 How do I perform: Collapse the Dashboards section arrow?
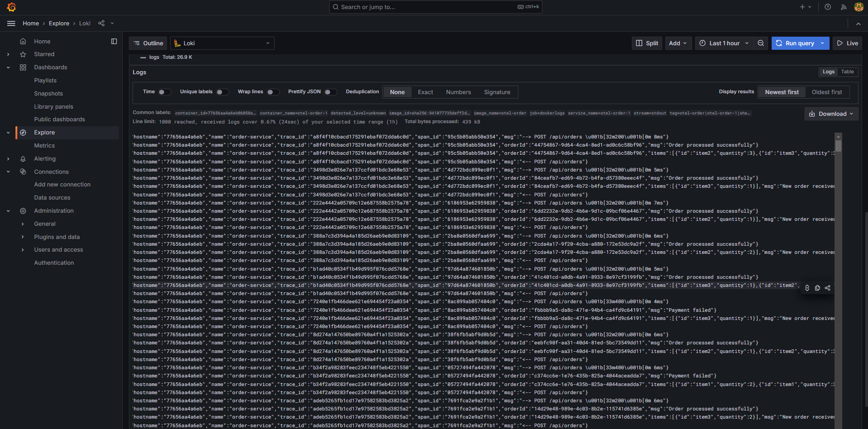(x=8, y=67)
